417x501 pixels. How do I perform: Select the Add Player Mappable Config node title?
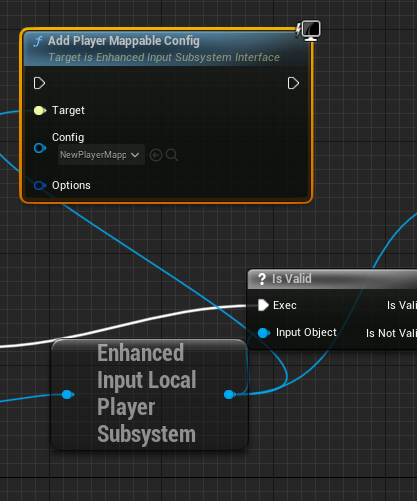(x=124, y=41)
